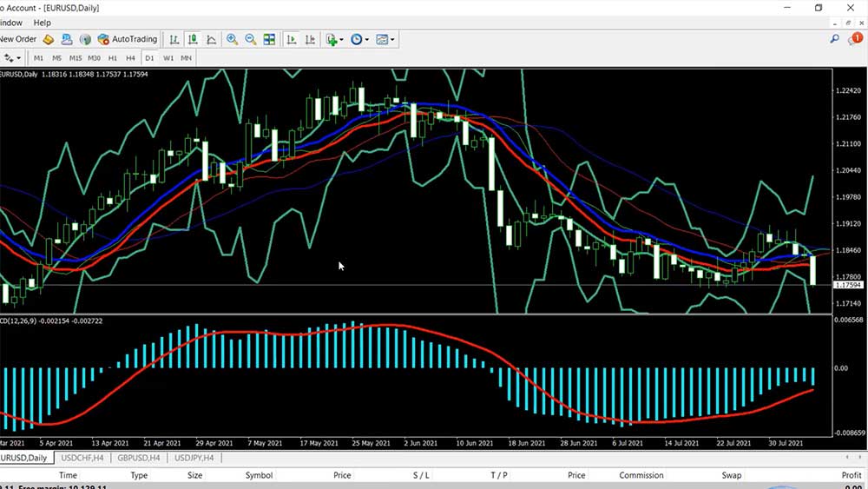Image resolution: width=868 pixels, height=489 pixels.
Task: Restore the inner chart window
Action: [848, 23]
